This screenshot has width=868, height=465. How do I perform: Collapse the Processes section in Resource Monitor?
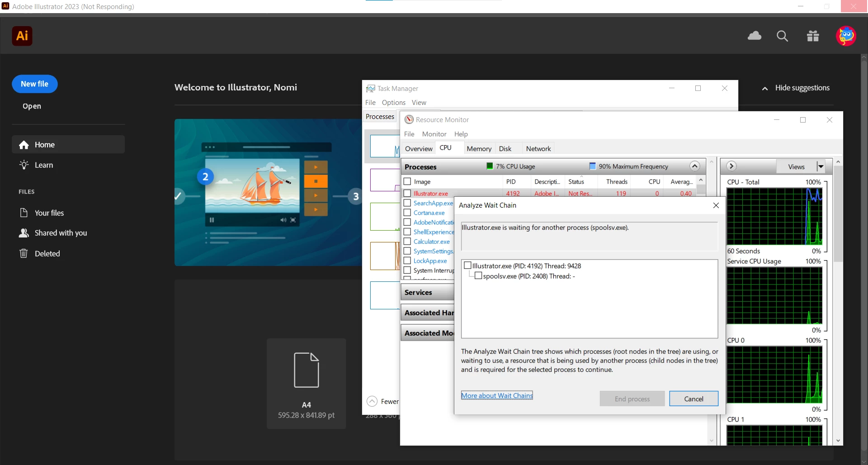tap(695, 166)
